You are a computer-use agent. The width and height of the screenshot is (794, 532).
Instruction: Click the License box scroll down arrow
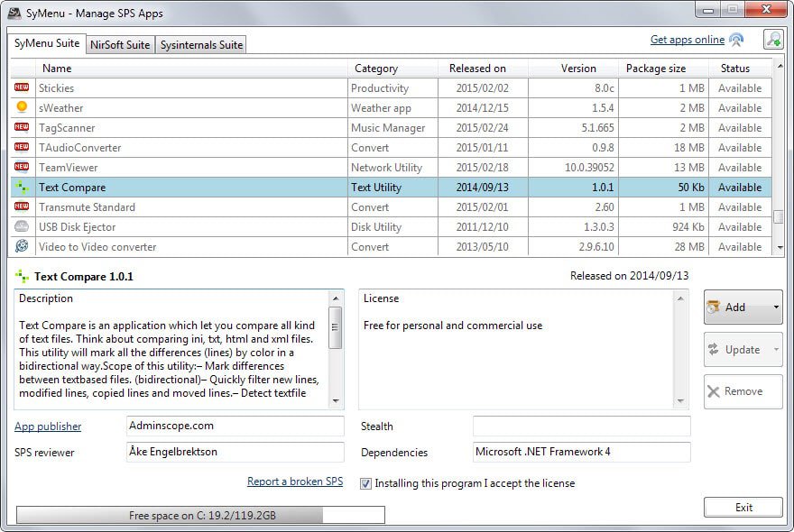(x=680, y=401)
